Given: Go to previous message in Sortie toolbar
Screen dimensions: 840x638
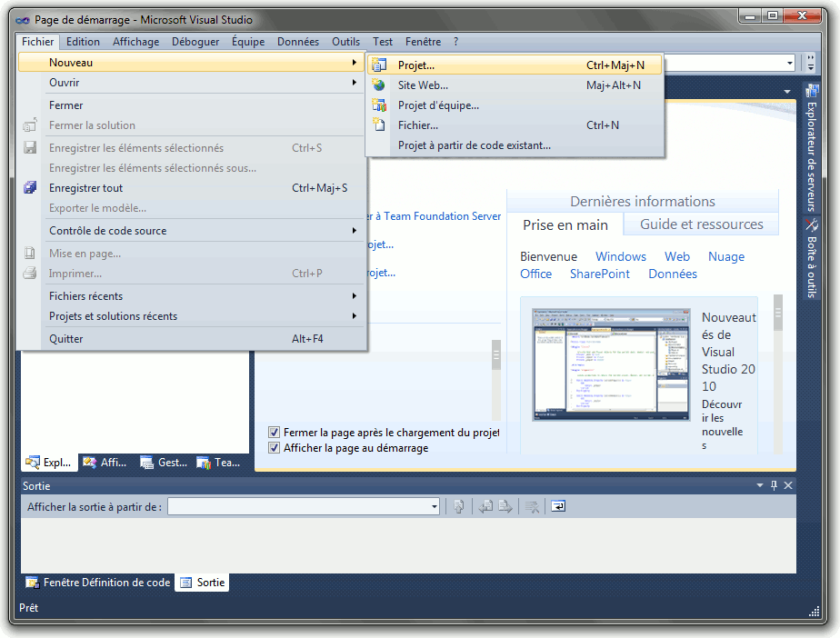Looking at the screenshot, I should pyautogui.click(x=485, y=506).
